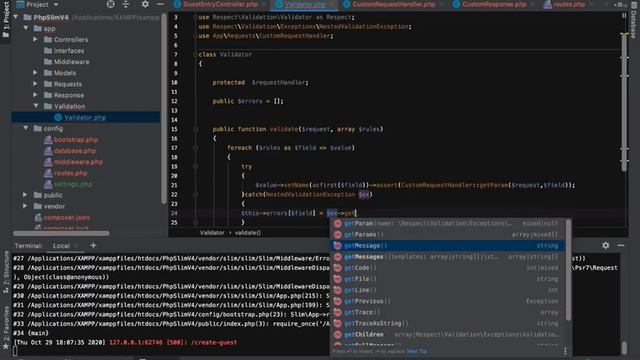This screenshot has width=640, height=360.
Task: Choose getTraceAsString() from autocomplete list
Action: (447, 323)
